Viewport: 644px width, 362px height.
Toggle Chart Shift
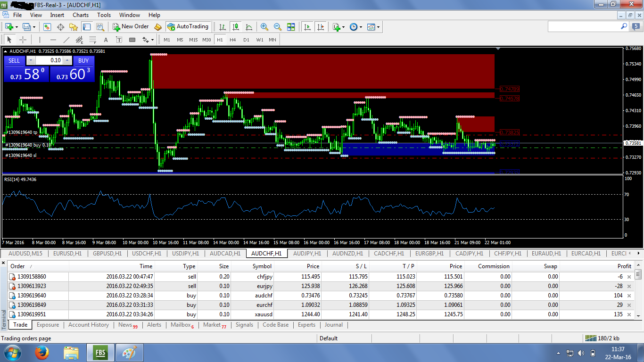coord(321,27)
